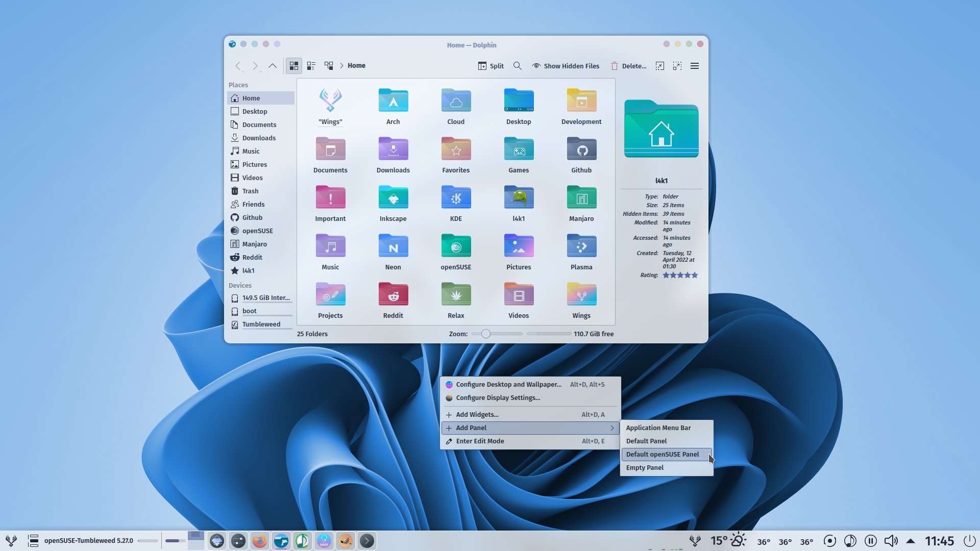The width and height of the screenshot is (980, 551).
Task: Choose Add Widgets from the context menu
Action: [477, 414]
